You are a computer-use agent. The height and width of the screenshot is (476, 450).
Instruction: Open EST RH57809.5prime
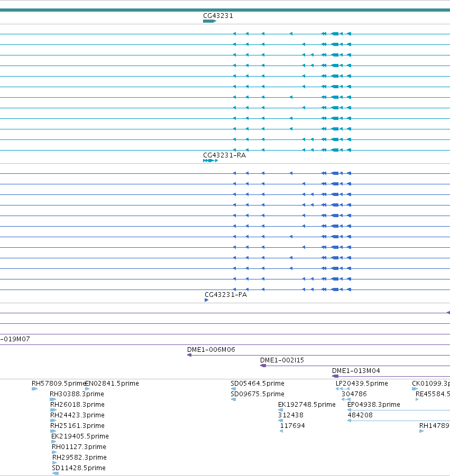coord(59,384)
